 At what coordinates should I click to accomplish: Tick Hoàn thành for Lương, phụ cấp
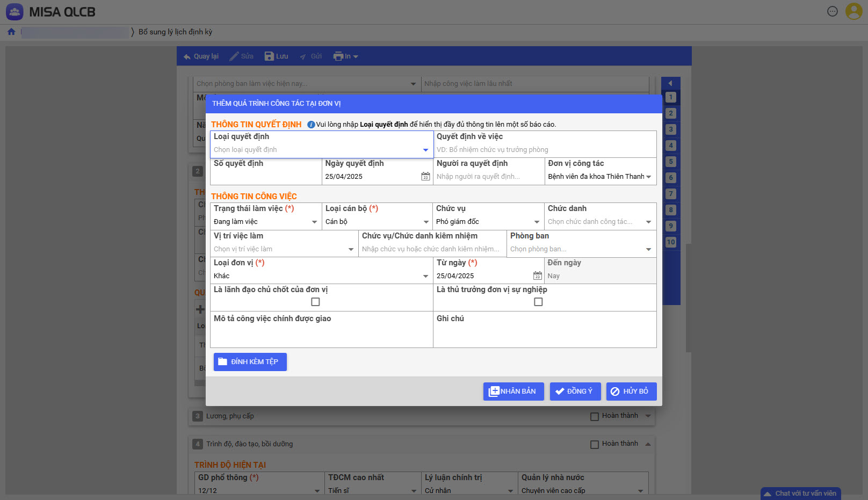[x=595, y=416]
